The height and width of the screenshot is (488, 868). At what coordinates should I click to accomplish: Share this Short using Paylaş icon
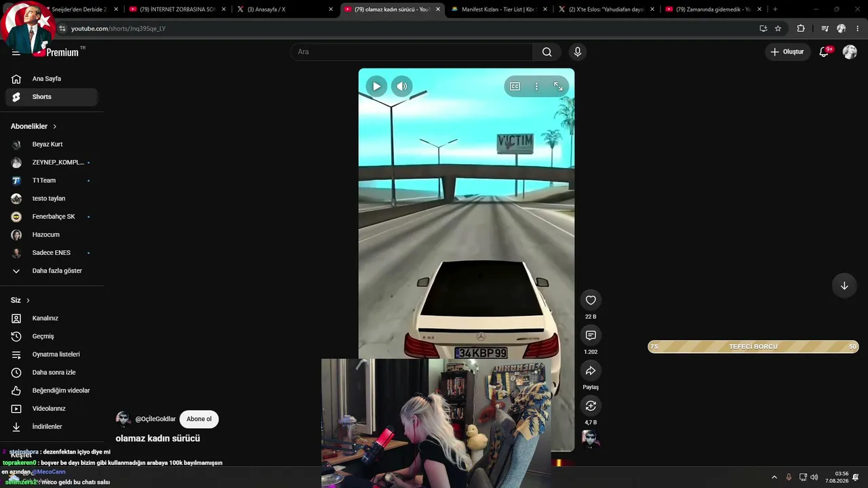click(x=591, y=371)
